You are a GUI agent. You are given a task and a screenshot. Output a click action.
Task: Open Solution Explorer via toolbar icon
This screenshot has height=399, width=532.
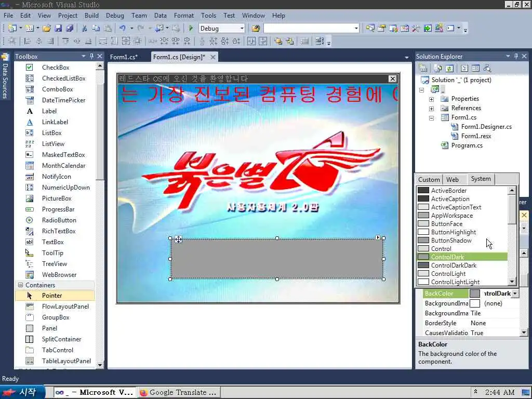[370, 29]
